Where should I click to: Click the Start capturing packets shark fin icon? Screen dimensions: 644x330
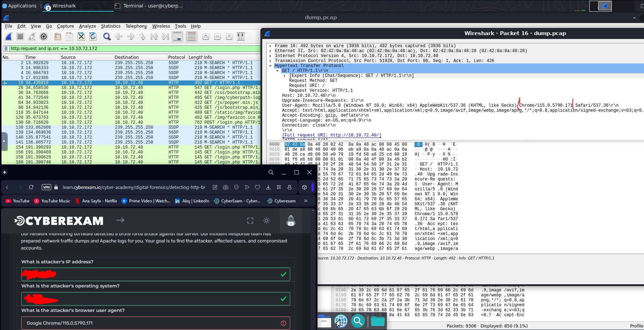[9, 37]
